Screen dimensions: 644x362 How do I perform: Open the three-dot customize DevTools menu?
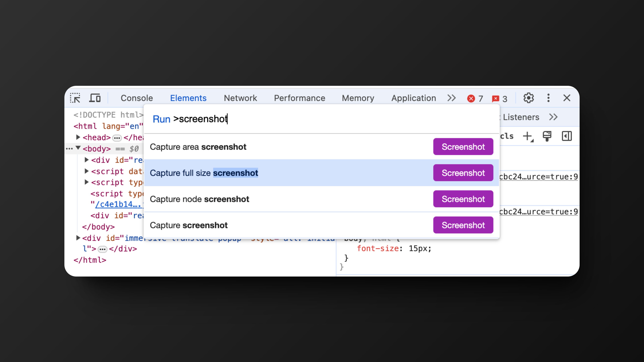548,98
